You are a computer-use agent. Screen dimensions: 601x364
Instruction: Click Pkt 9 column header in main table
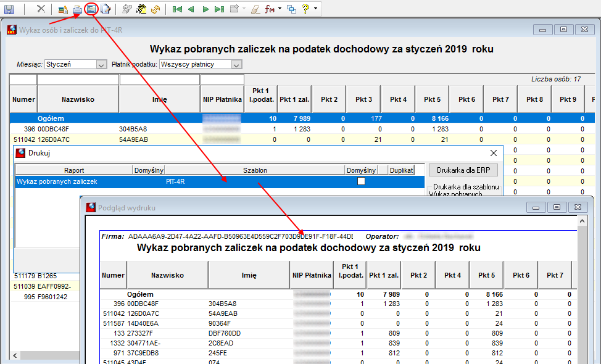[x=568, y=99]
